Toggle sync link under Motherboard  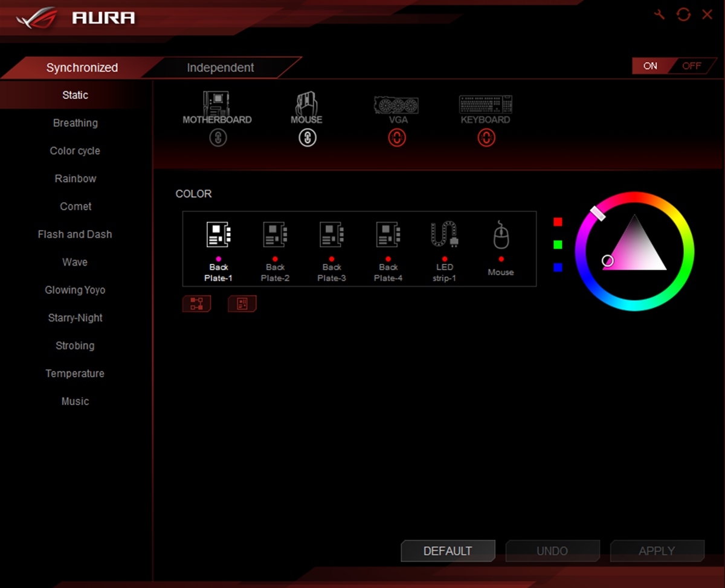(x=218, y=138)
